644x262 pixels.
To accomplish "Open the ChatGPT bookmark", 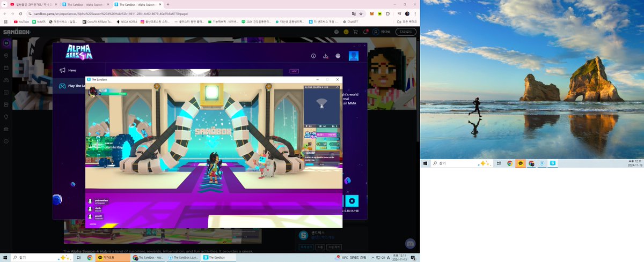I will 350,21.
